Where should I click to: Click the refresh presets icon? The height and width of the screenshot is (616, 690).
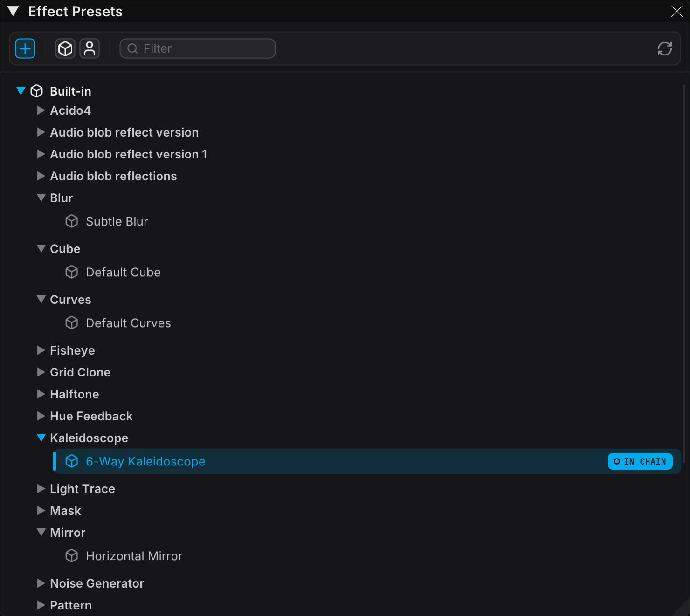(665, 48)
